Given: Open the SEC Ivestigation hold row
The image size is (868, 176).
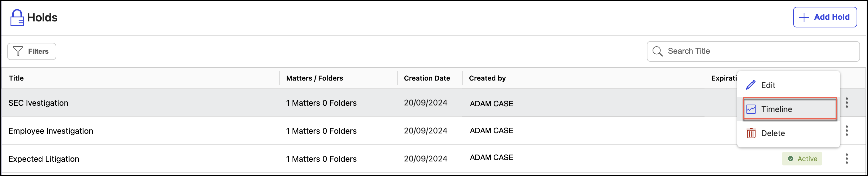Looking at the screenshot, I should click(x=39, y=103).
